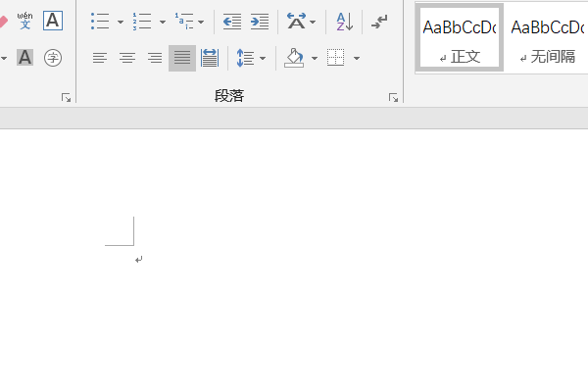
Task: Increase the paragraph indent
Action: (x=260, y=22)
